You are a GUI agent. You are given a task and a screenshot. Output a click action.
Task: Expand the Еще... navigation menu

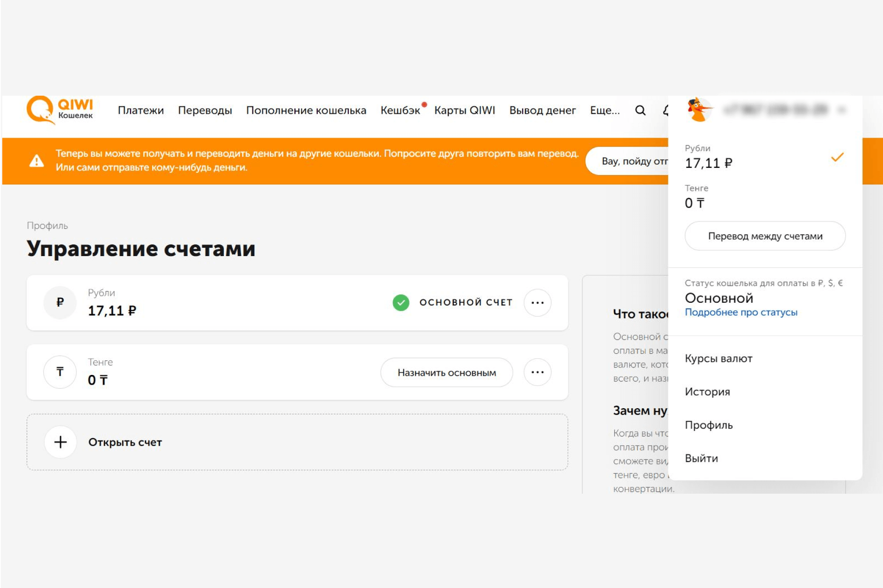[x=605, y=110]
